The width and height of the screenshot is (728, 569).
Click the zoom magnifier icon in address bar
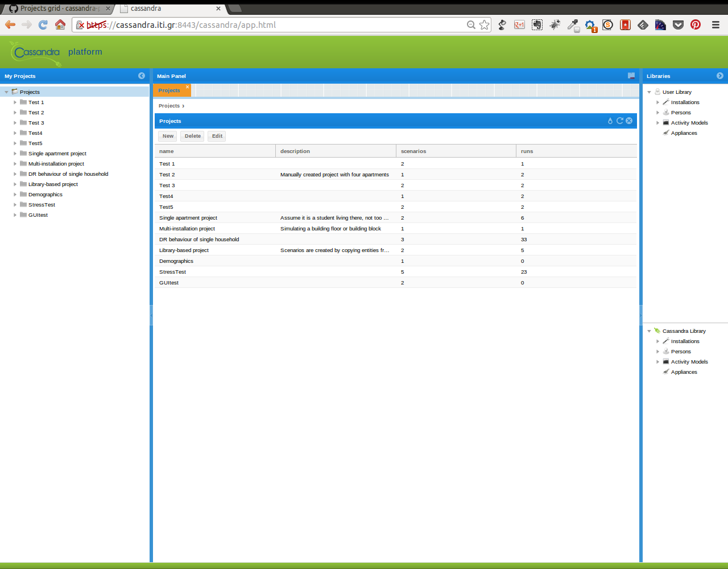(471, 24)
